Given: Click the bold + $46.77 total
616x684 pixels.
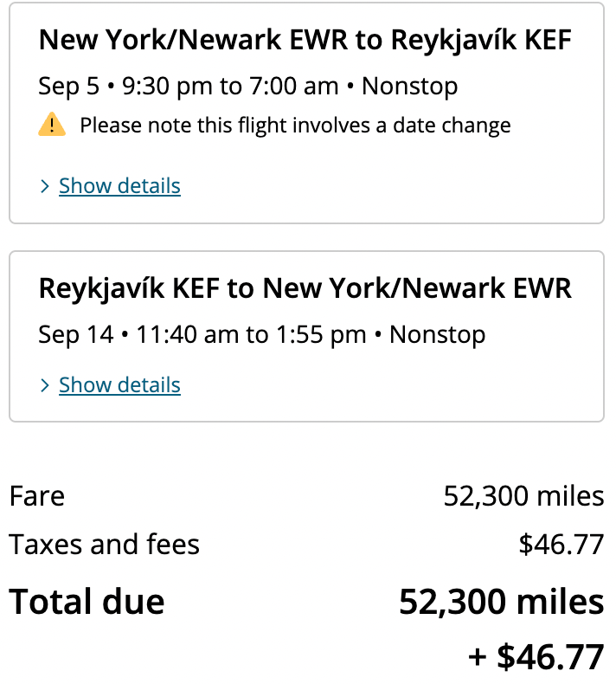Looking at the screenshot, I should click(536, 657).
